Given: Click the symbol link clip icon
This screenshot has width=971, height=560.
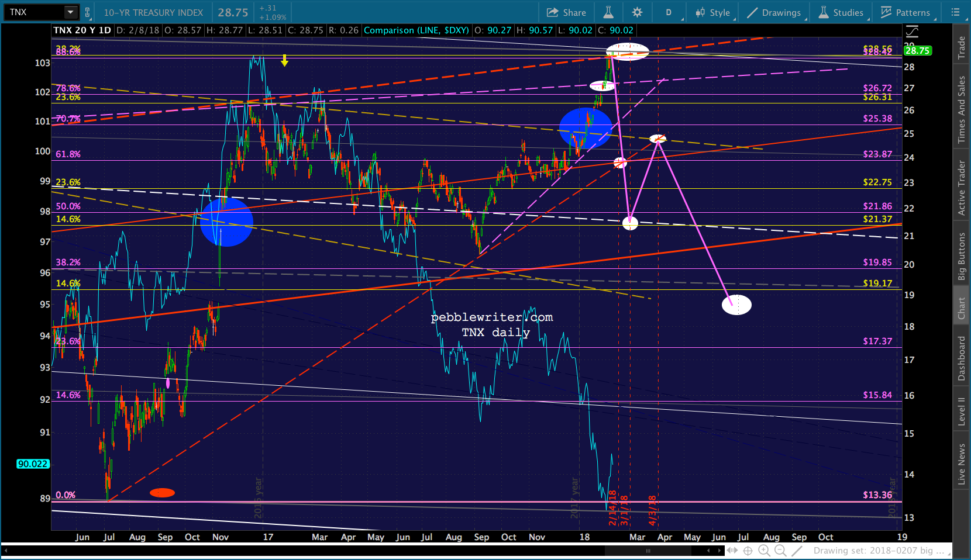Looking at the screenshot, I should pos(88,12).
